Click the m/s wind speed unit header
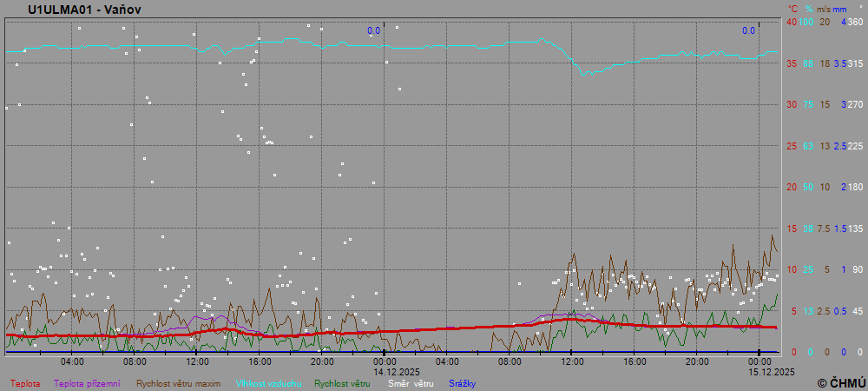 [x=824, y=9]
